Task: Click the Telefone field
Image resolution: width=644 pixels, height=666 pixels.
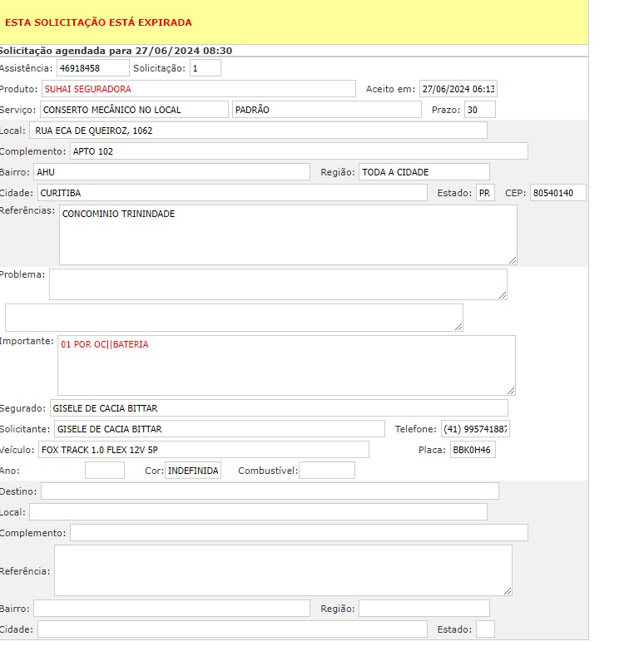Action: pyautogui.click(x=475, y=429)
